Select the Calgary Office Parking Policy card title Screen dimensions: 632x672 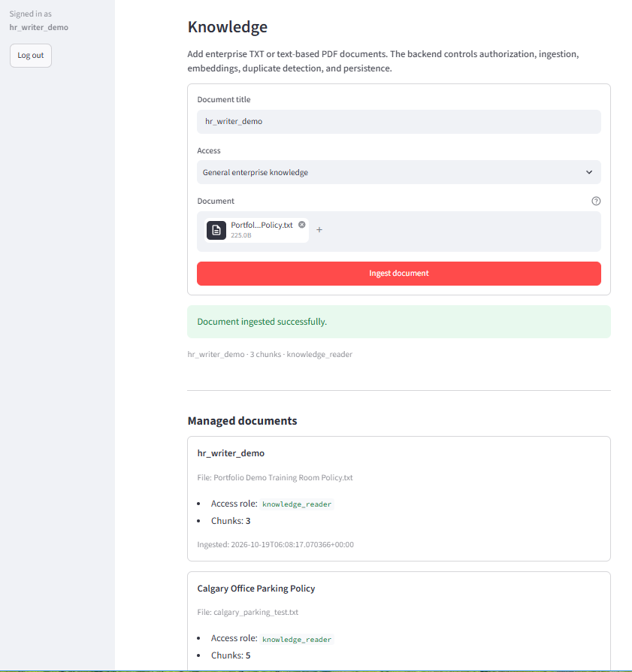256,589
